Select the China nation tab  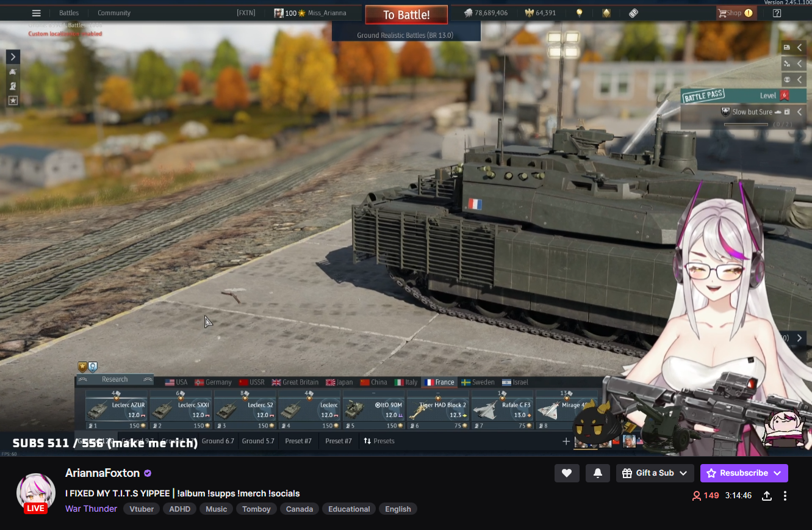coord(373,382)
